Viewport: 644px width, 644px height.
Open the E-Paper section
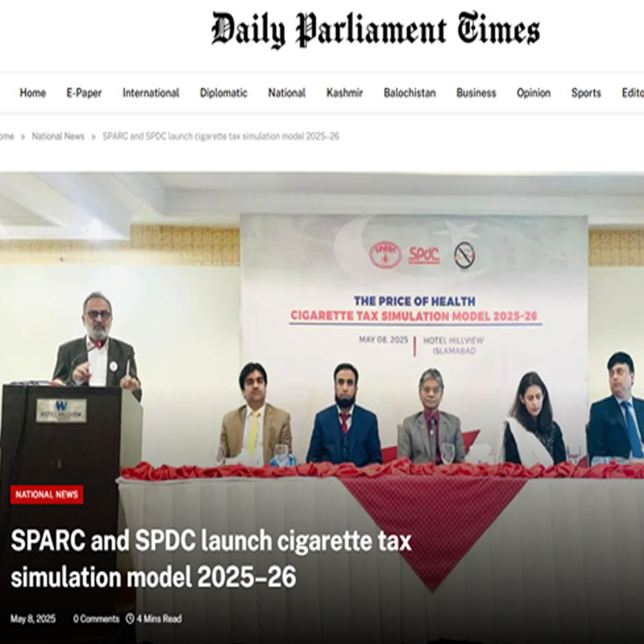pyautogui.click(x=84, y=93)
